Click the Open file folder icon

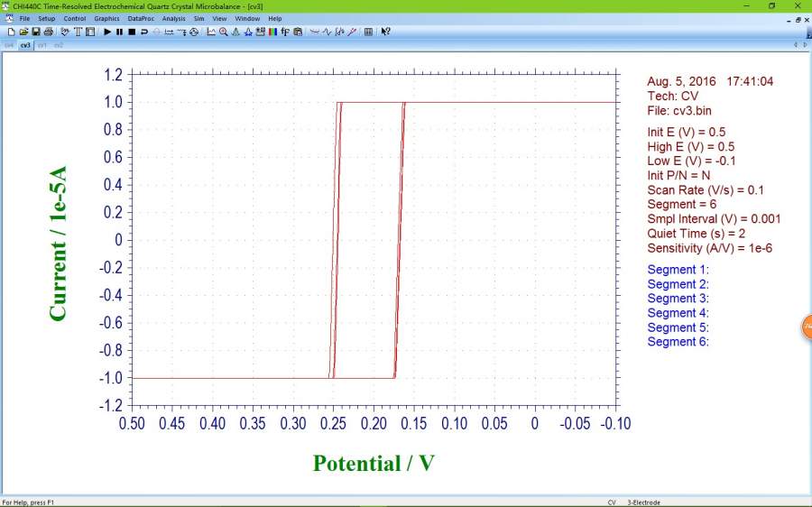tap(23, 32)
